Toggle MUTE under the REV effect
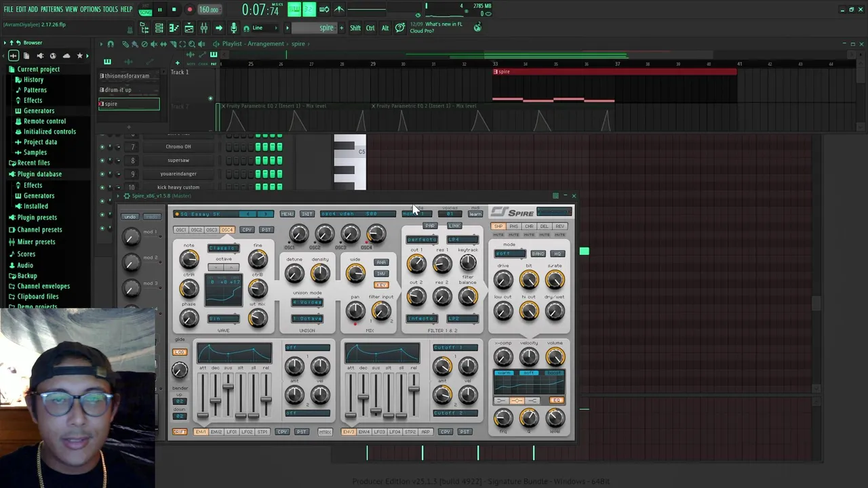The image size is (868, 488). 559,235
